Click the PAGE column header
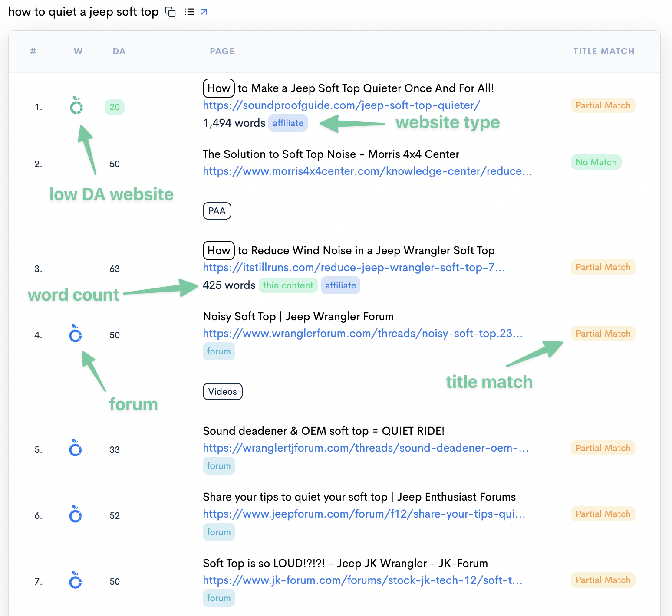The image size is (672, 616). pyautogui.click(x=222, y=51)
